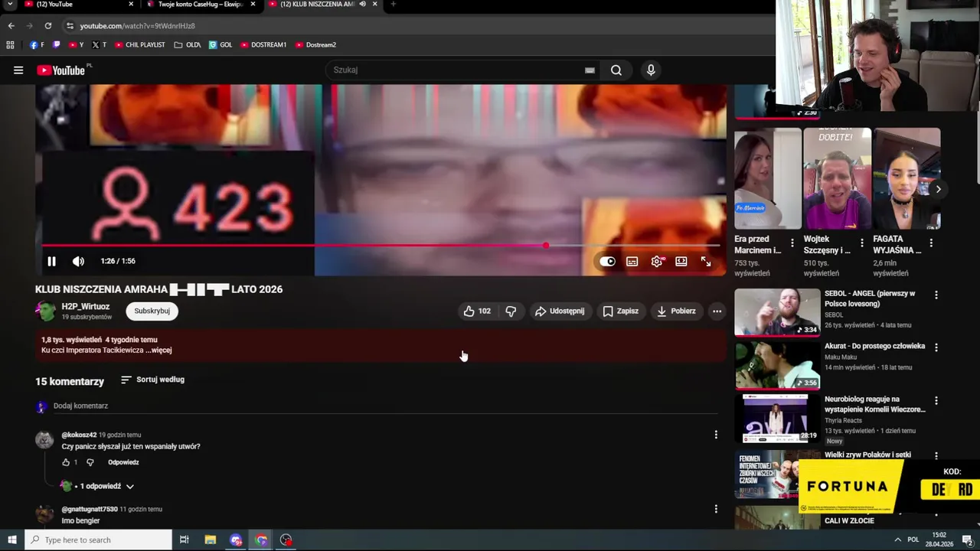980x551 pixels.
Task: Open H2P_Wirtuoz channel name
Action: 85,306
